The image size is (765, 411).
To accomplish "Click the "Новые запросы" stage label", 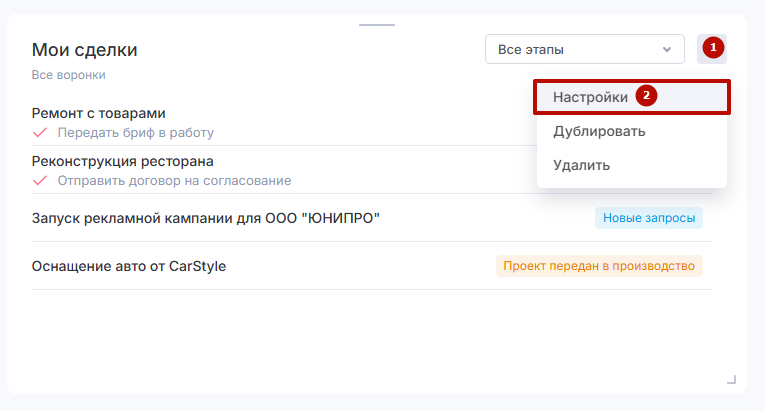I will pyautogui.click(x=649, y=218).
